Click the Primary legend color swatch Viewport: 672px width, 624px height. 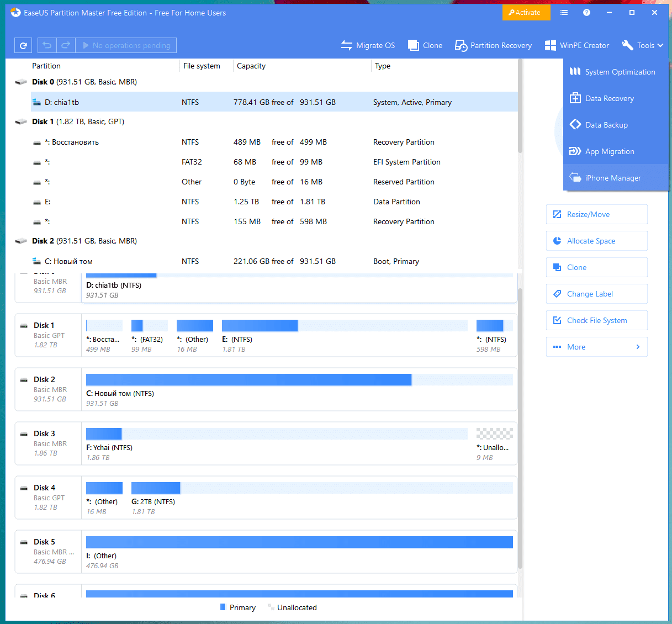coord(223,607)
